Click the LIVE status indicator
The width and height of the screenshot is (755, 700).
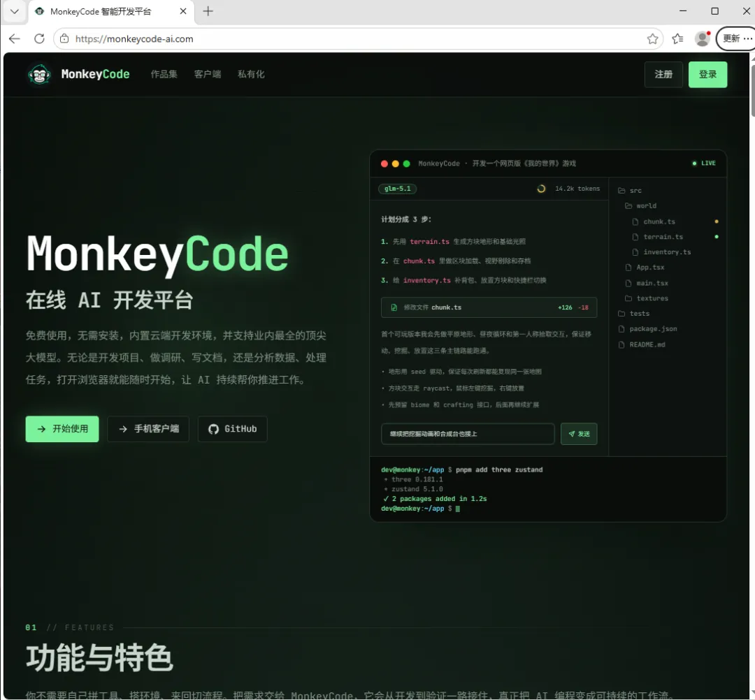tap(704, 163)
